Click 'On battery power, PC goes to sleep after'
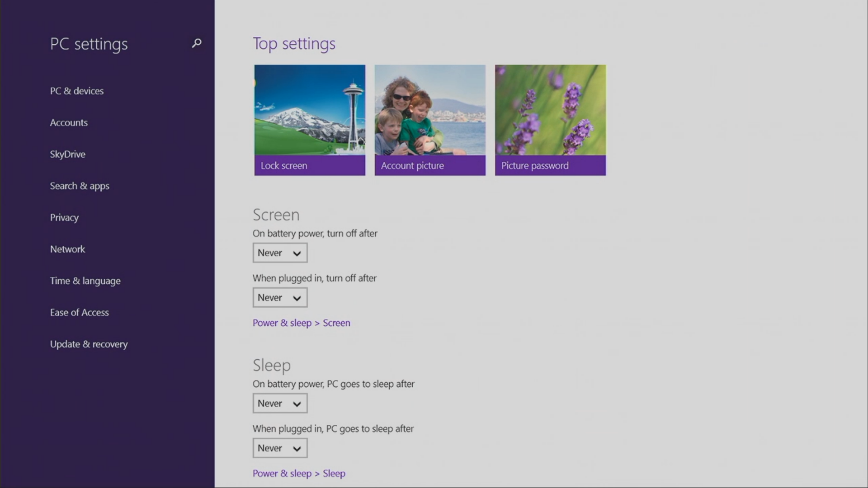The image size is (868, 488). point(333,384)
